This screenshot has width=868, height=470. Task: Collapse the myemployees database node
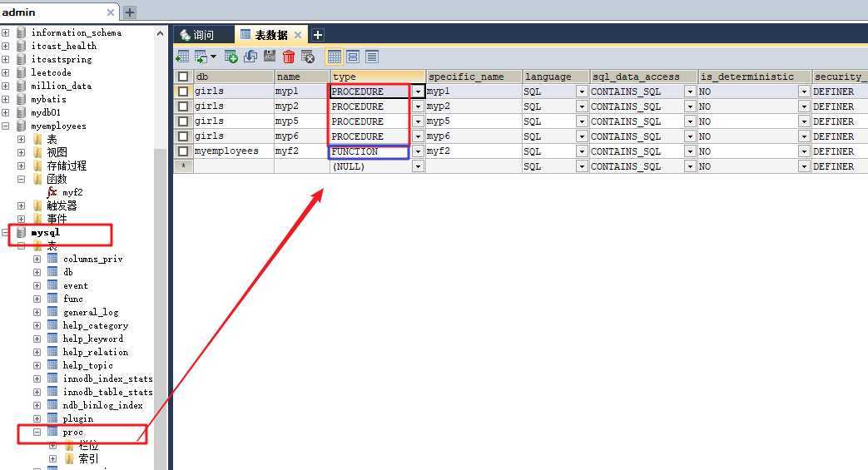(6, 126)
